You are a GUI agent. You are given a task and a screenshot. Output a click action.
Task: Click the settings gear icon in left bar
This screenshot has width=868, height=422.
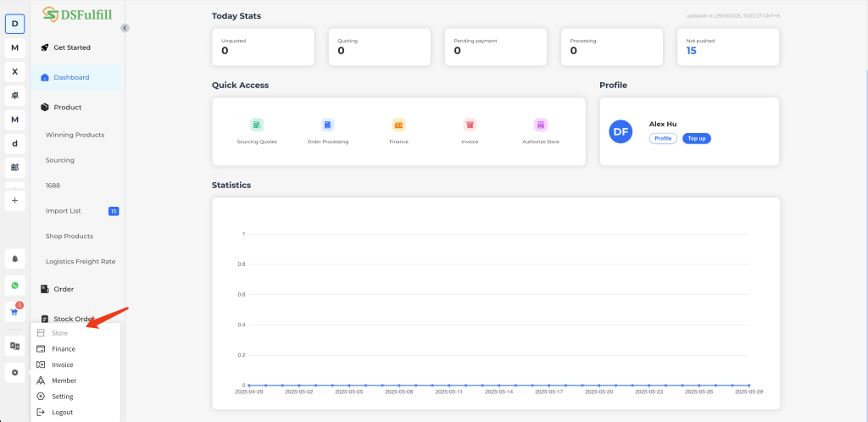coord(14,372)
